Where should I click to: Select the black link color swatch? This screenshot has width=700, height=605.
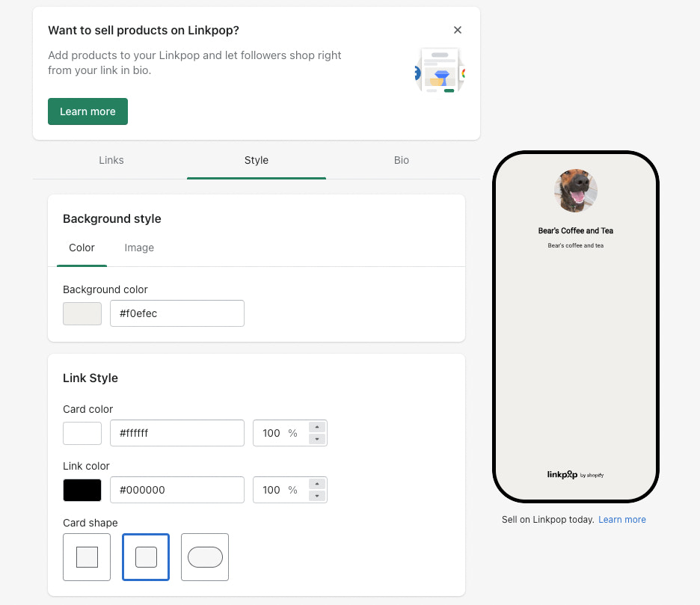point(82,490)
